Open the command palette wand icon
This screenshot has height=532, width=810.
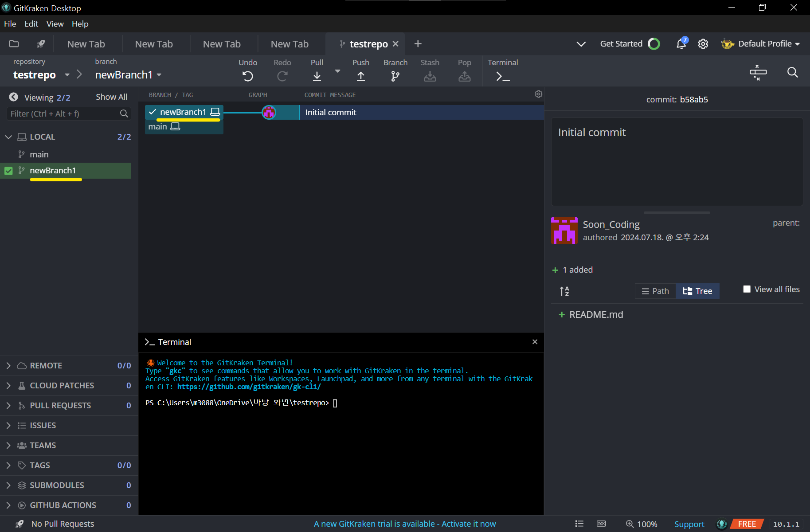(x=758, y=72)
